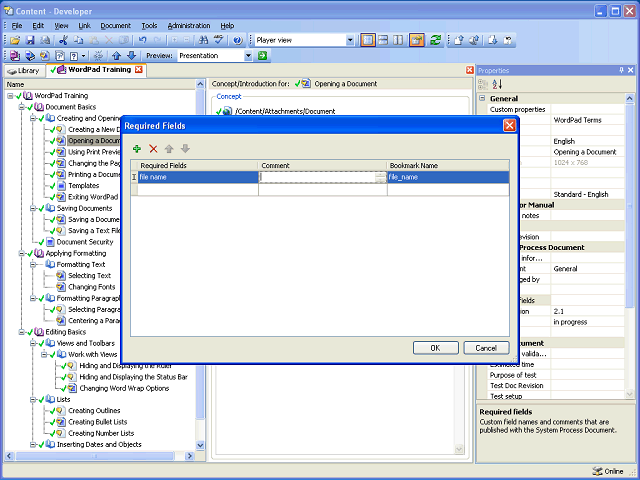The image size is (640, 480).
Task: Click the 'file name' Required Fields cell
Action: click(198, 177)
